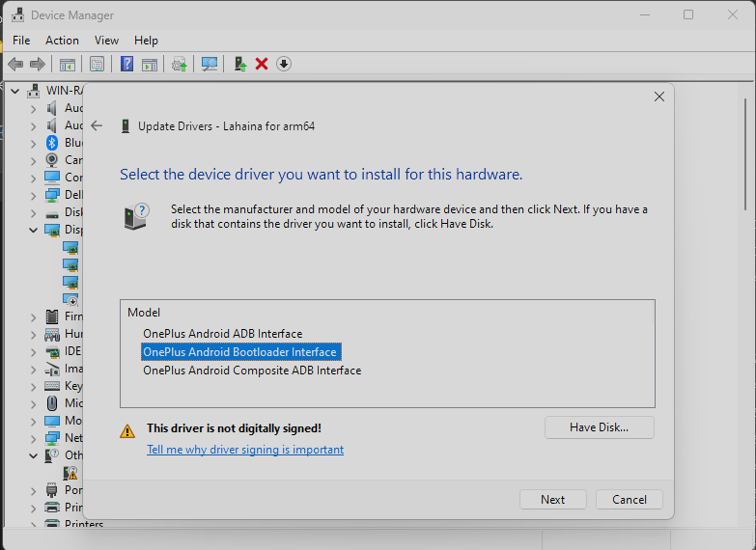Open the Help menu
756x550 pixels.
click(x=146, y=41)
